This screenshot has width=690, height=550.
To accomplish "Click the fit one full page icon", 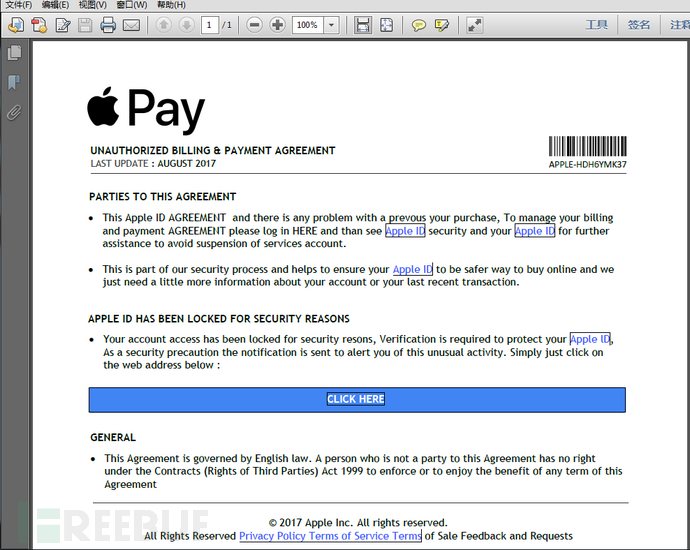I will click(386, 25).
